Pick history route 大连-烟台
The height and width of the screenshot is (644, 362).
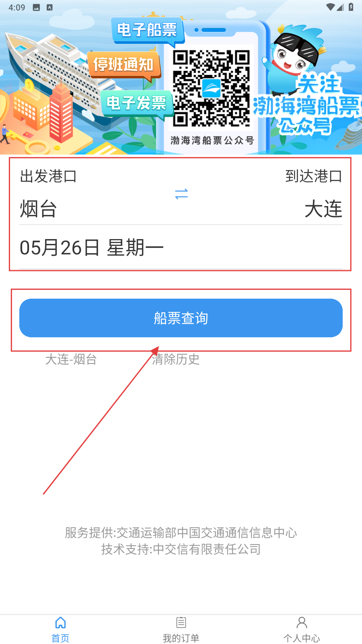(x=71, y=359)
